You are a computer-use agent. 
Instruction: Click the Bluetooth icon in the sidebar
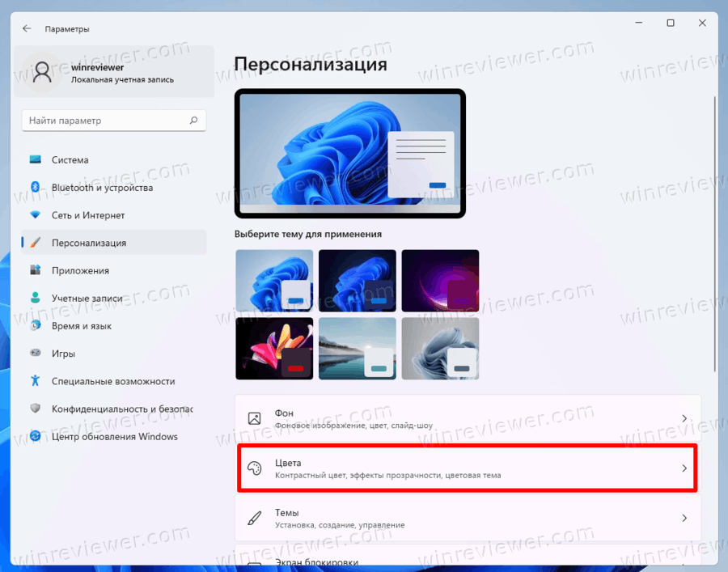[36, 187]
